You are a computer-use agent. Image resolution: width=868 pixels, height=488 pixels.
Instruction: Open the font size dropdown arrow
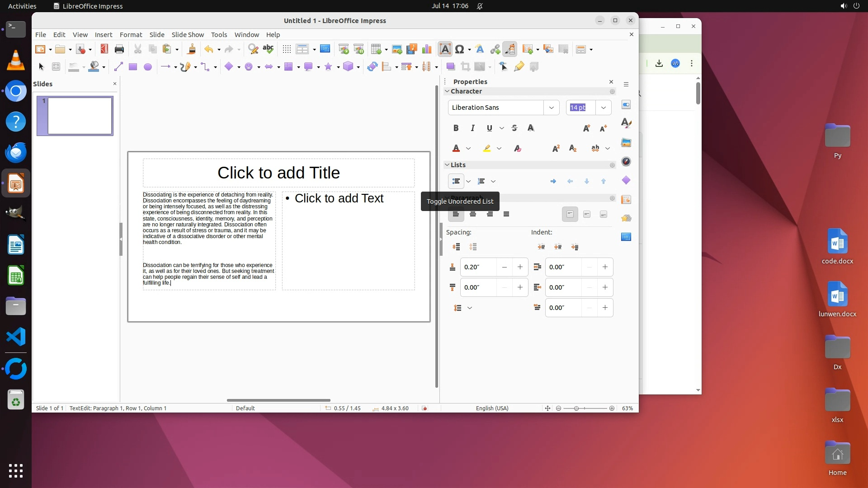[x=603, y=108]
